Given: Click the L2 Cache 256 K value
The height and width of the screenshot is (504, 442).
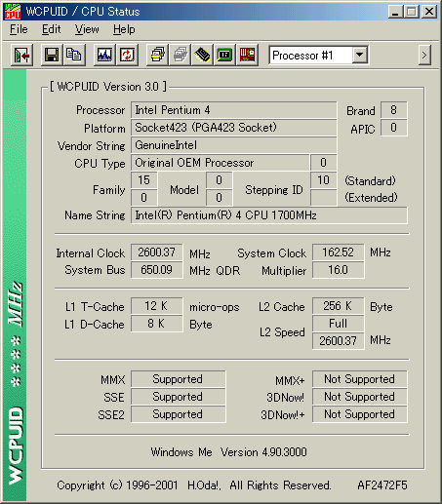Looking at the screenshot, I should click(339, 306).
